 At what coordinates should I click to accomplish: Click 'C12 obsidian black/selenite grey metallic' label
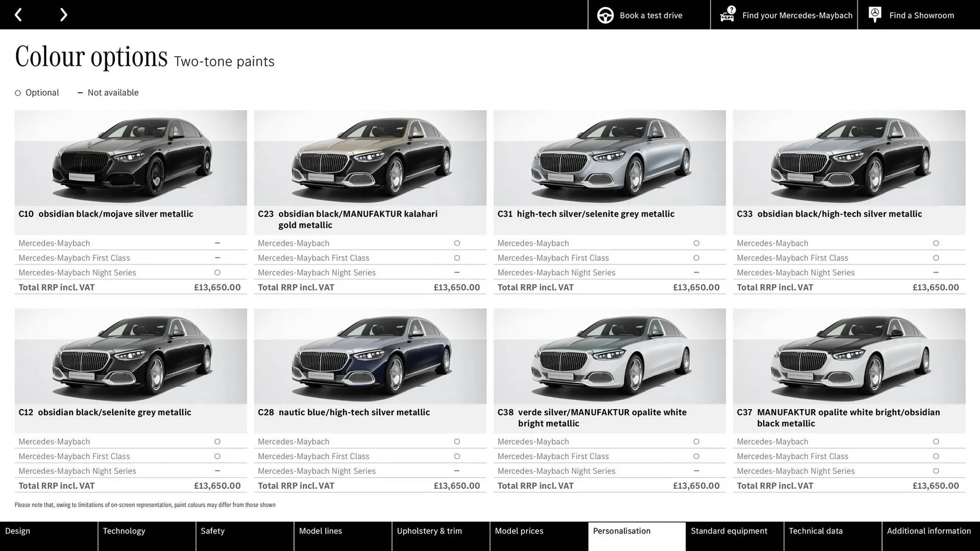pos(105,412)
